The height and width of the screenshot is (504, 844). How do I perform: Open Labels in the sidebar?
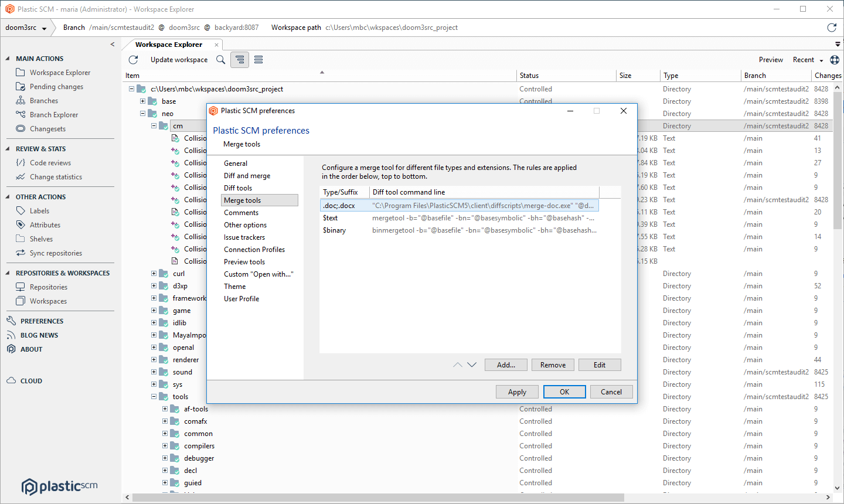pos(39,211)
